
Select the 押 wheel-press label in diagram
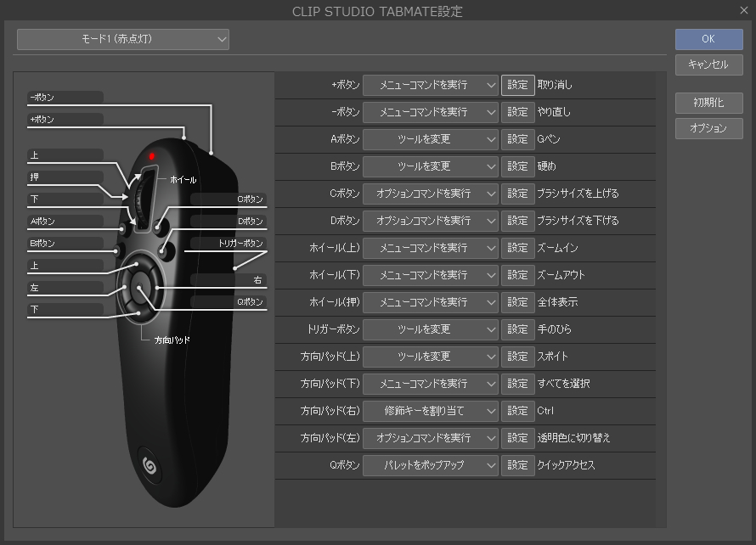pyautogui.click(x=65, y=177)
